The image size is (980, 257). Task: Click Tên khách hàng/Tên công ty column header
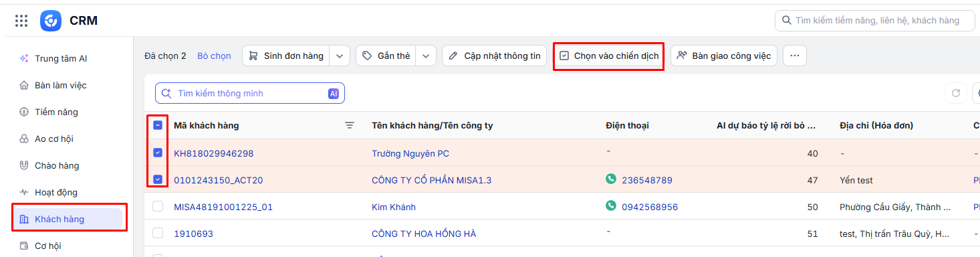click(433, 125)
